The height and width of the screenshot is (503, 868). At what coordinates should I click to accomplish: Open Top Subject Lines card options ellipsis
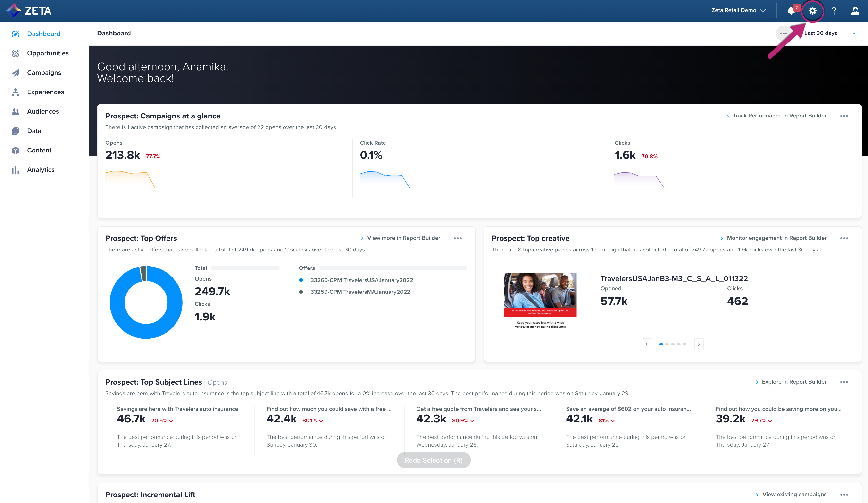click(844, 382)
